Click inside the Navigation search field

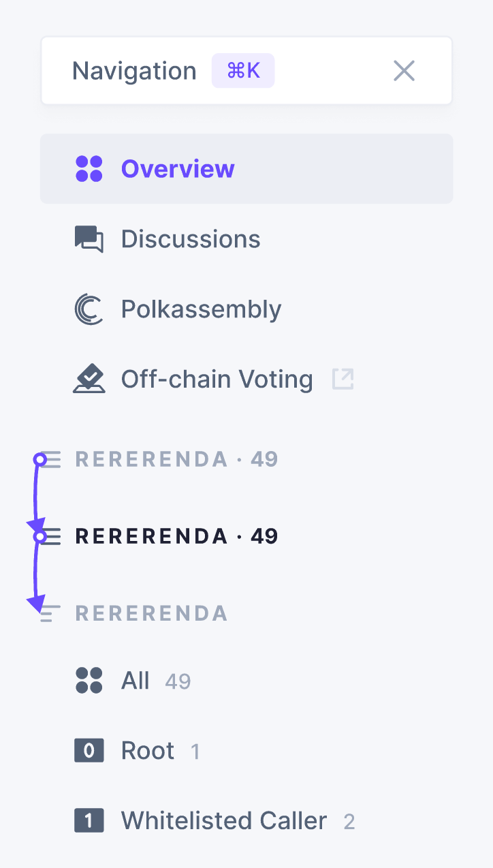click(x=134, y=70)
